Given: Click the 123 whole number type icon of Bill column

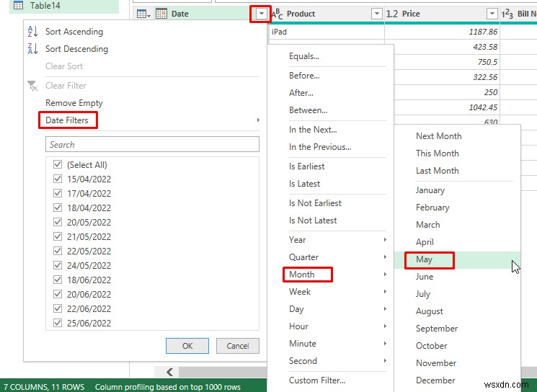Looking at the screenshot, I should point(507,14).
